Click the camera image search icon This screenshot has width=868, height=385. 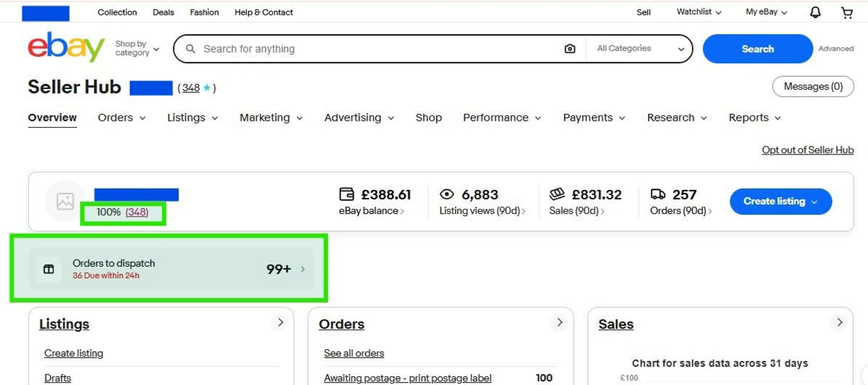[x=570, y=49]
